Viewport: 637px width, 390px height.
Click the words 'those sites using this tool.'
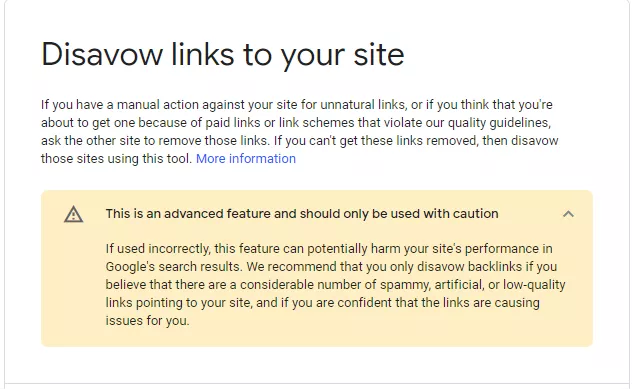click(117, 158)
